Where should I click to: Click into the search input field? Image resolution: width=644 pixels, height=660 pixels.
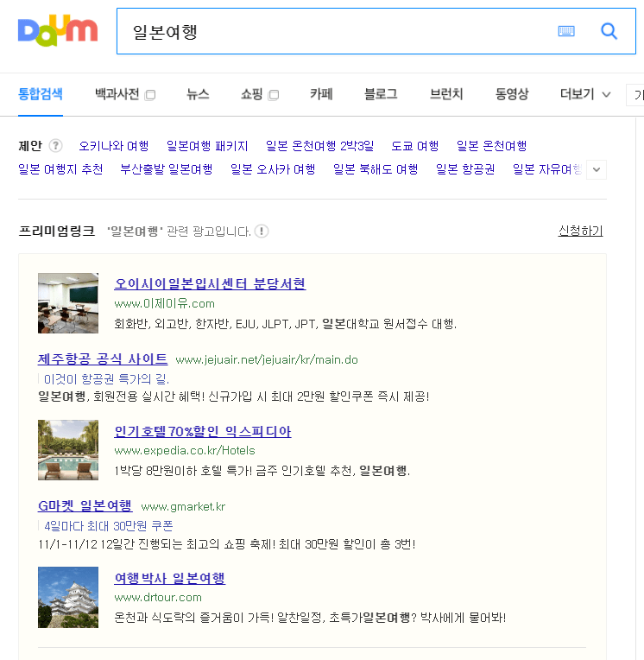click(x=337, y=31)
